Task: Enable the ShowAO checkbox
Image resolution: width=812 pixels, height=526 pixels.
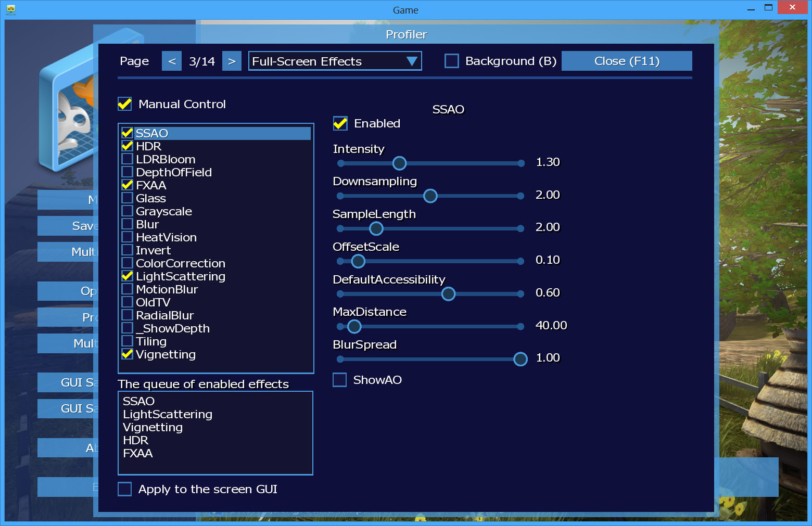Action: pos(340,380)
